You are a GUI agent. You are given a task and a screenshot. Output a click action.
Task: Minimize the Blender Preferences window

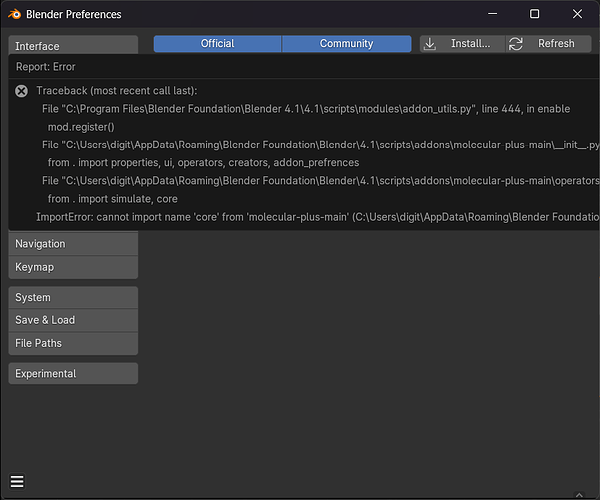coord(492,14)
